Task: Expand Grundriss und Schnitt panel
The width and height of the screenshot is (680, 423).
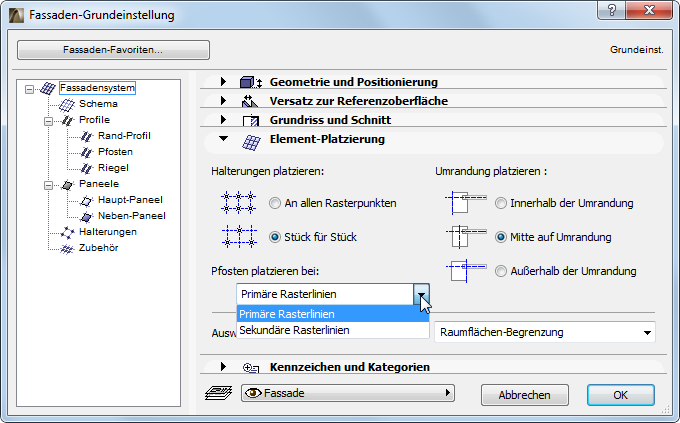Action: [223, 120]
